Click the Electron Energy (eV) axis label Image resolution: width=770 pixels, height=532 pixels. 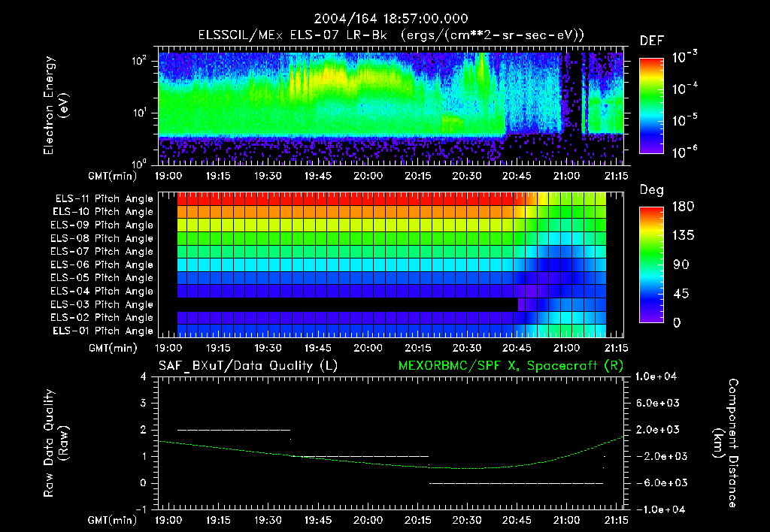click(56, 105)
